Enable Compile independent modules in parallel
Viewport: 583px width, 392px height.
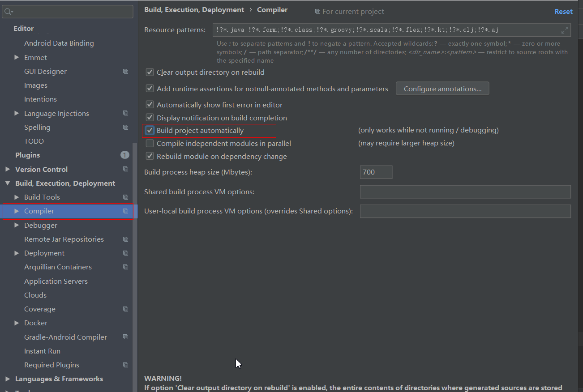(x=150, y=143)
